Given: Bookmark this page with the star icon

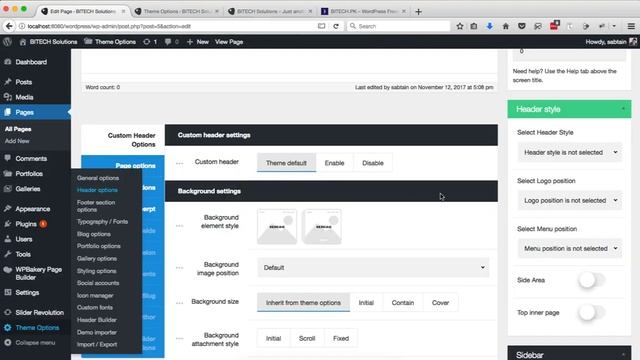Looking at the screenshot, I should 460,26.
